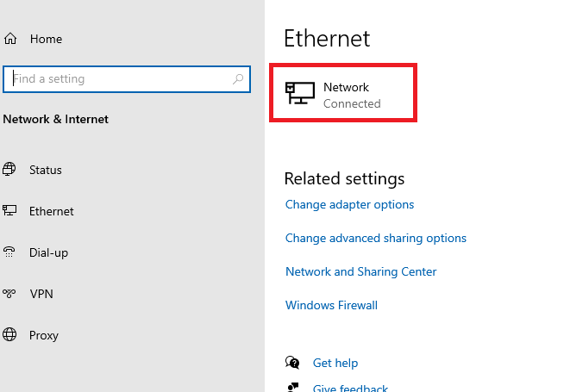Click the Home house icon
Viewport: 570px width, 392px height.
[x=10, y=39]
